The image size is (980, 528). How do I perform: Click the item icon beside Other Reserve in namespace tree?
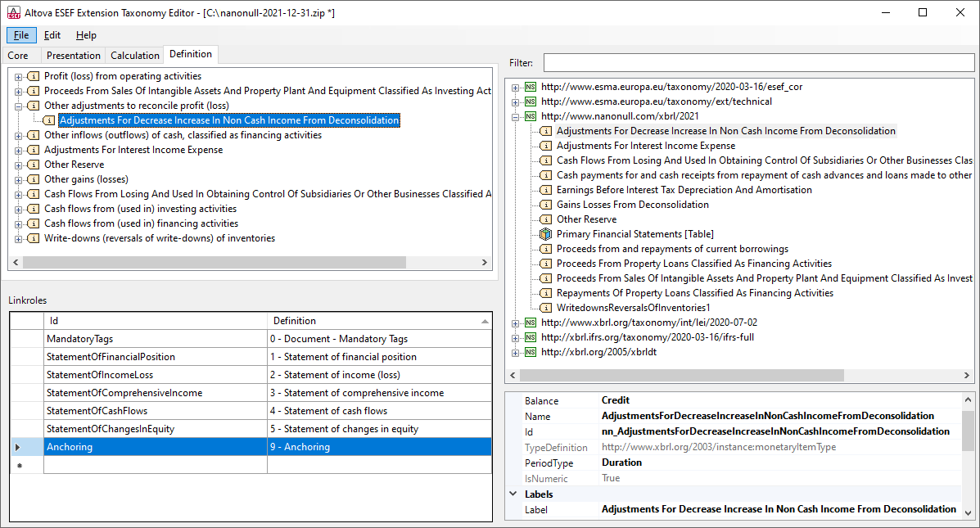[x=545, y=219]
